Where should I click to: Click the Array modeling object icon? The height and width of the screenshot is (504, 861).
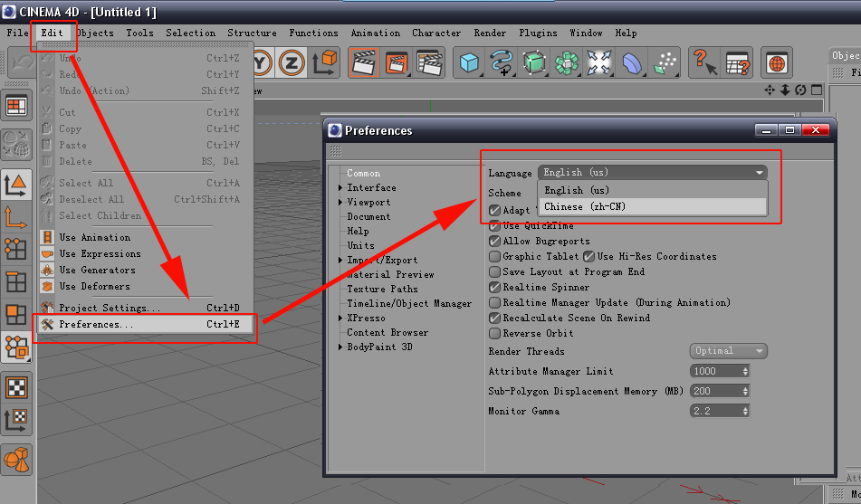coord(567,62)
